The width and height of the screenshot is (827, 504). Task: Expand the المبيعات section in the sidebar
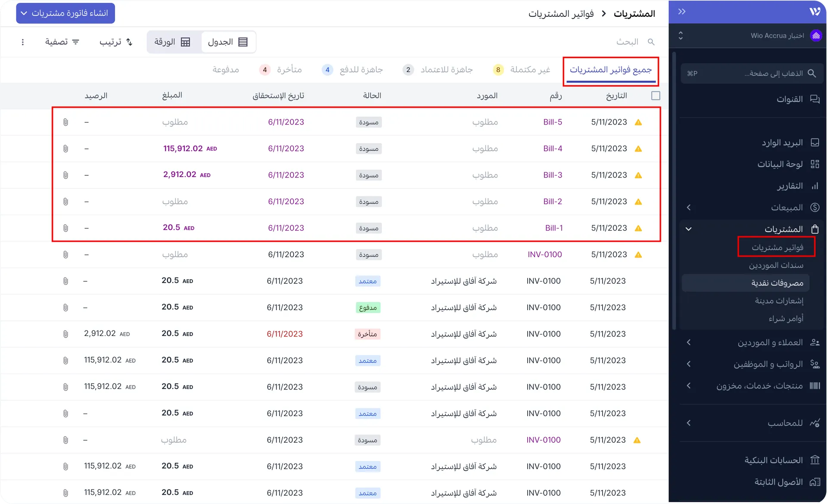(x=689, y=207)
